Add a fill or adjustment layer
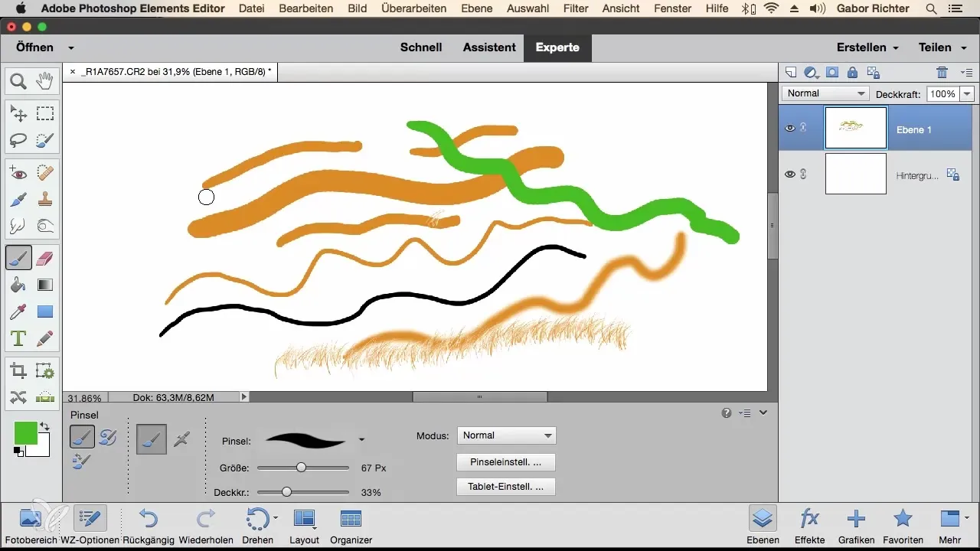Image resolution: width=980 pixels, height=551 pixels. click(812, 73)
